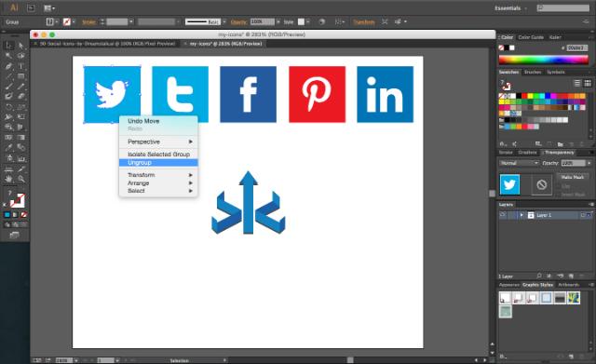Click the search field in application bar
This screenshot has height=364, width=596.
coord(562,8)
